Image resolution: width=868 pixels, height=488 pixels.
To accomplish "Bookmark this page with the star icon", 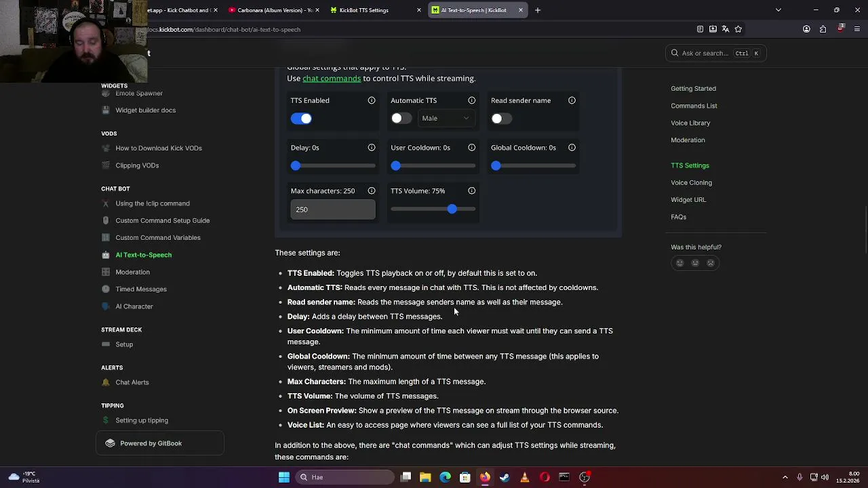I will tap(738, 29).
